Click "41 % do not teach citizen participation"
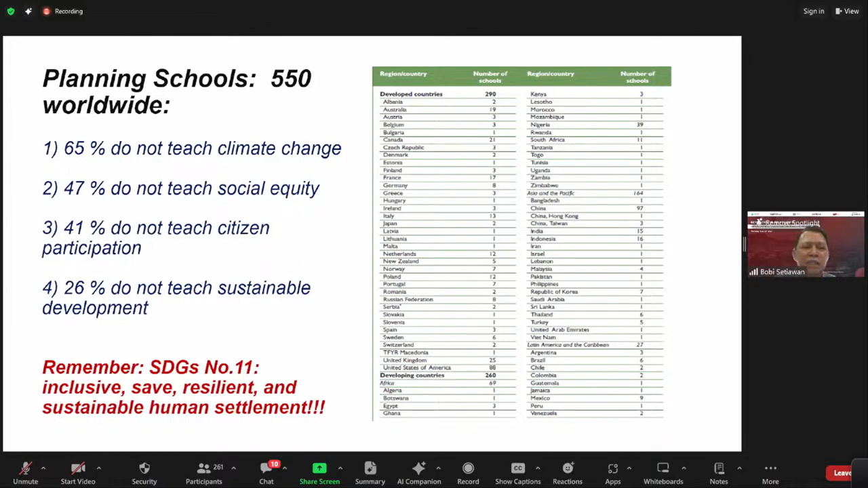Viewport: 868px width, 488px height. point(156,238)
